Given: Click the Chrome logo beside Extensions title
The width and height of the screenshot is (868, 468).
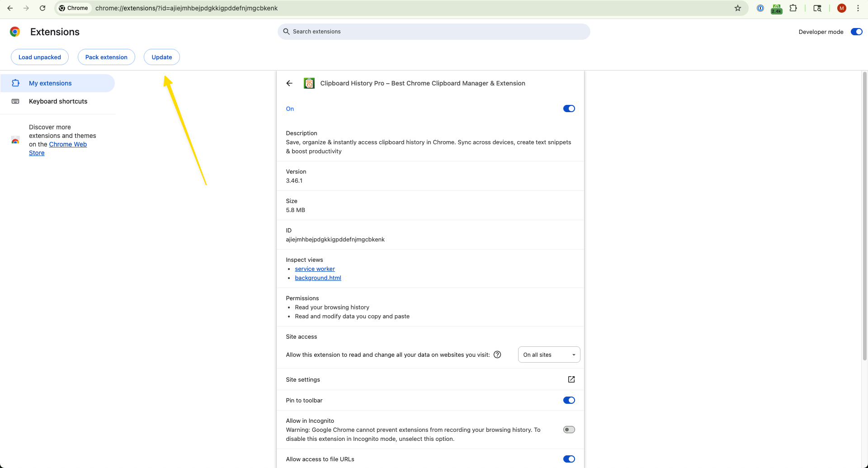Looking at the screenshot, I should click(15, 32).
